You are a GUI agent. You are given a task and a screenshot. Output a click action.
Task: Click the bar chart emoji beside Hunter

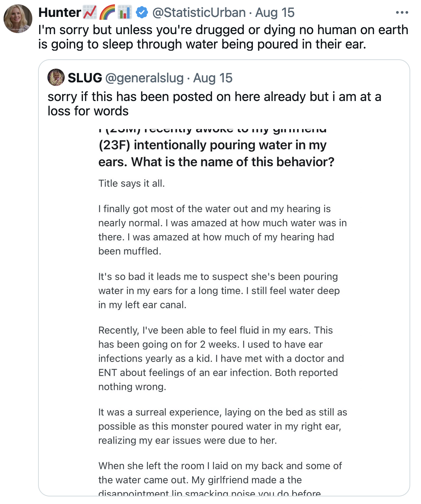tap(125, 13)
